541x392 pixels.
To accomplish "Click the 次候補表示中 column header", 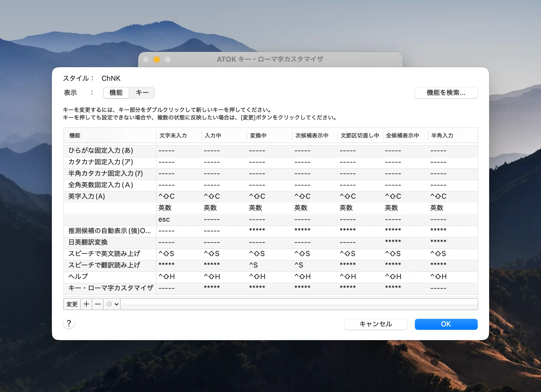I will (315, 135).
